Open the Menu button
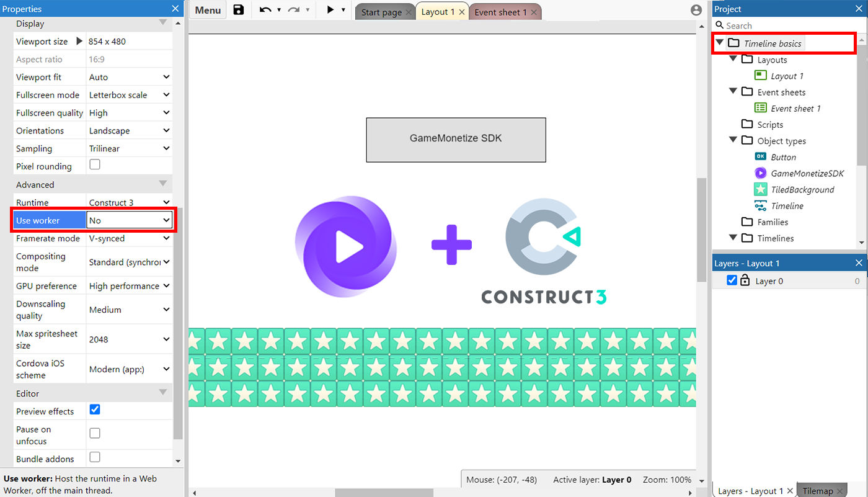The width and height of the screenshot is (868, 497). click(x=207, y=10)
